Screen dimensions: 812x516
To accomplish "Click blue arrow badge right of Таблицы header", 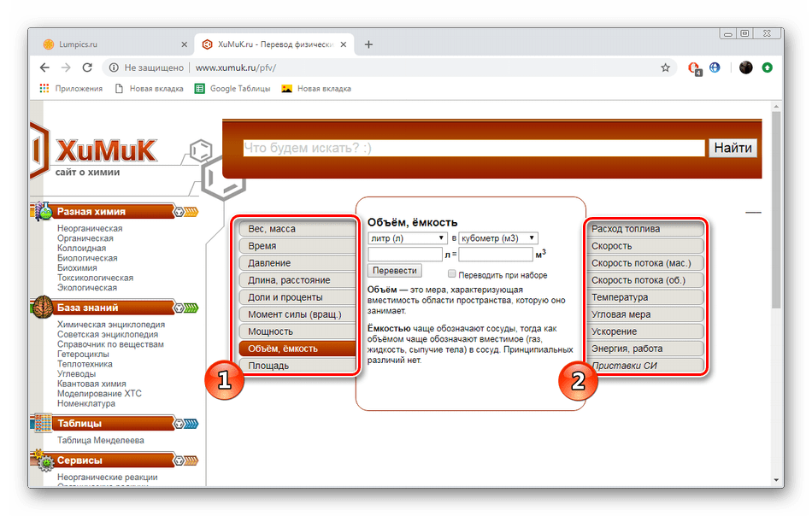I will point(185,424).
